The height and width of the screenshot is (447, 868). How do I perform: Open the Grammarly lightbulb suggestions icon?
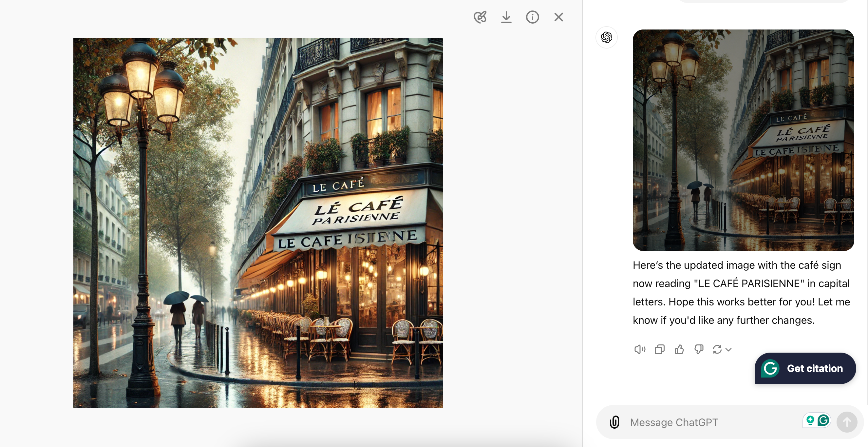click(x=810, y=420)
